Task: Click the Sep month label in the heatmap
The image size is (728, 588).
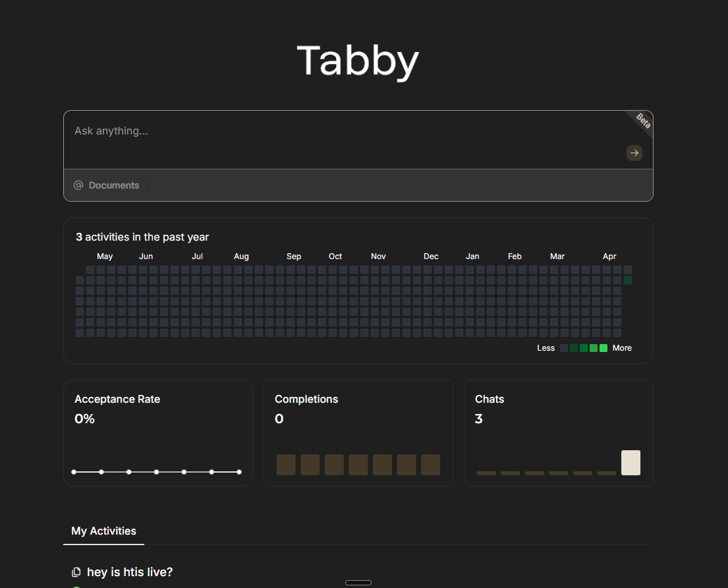Action: 293,256
